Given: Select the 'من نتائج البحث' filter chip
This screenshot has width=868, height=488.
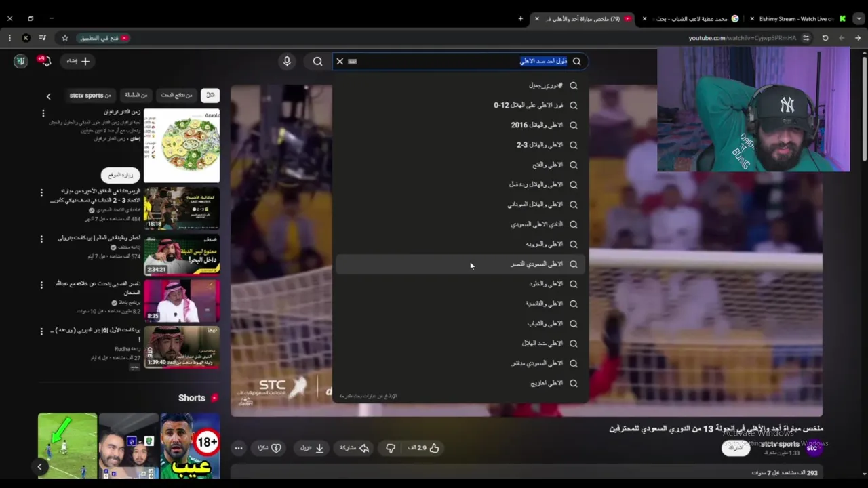Looking at the screenshot, I should coord(176,96).
